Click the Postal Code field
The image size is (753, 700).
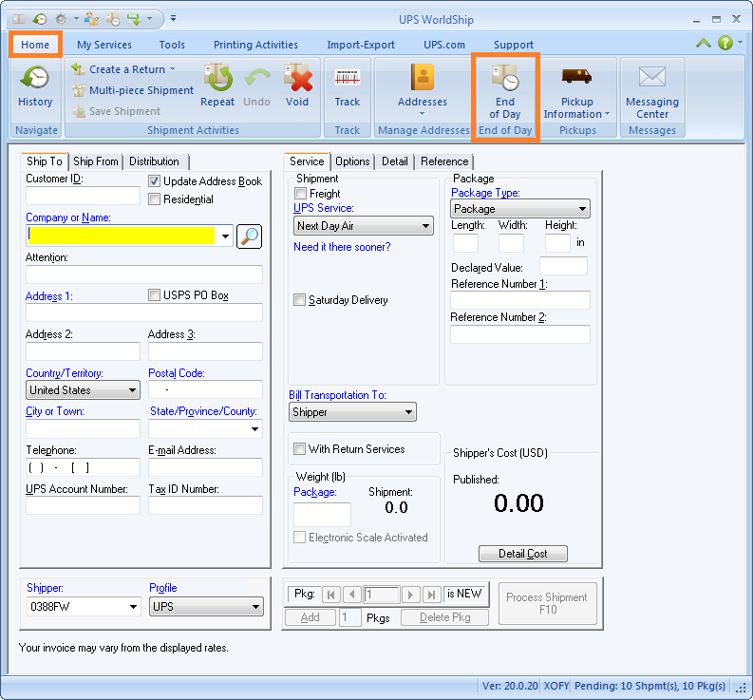click(205, 389)
